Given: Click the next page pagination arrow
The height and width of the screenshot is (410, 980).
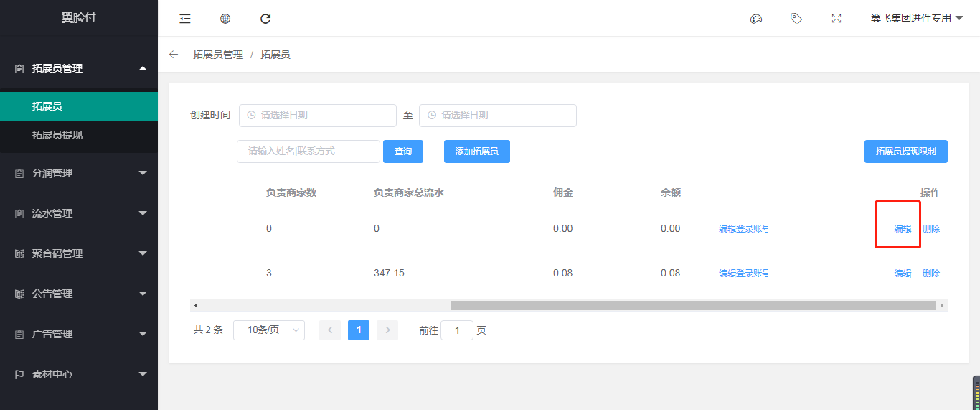Looking at the screenshot, I should pyautogui.click(x=387, y=330).
